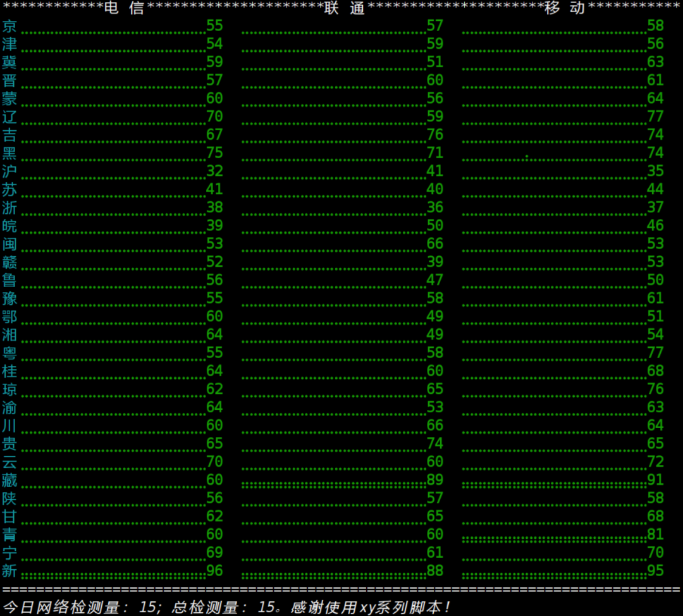
Task: Select the 吉 province row label
Action: coord(9,135)
